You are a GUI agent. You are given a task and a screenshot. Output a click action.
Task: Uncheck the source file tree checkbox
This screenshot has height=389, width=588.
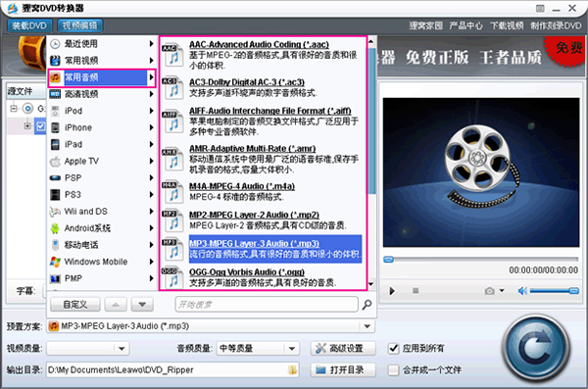40,126
